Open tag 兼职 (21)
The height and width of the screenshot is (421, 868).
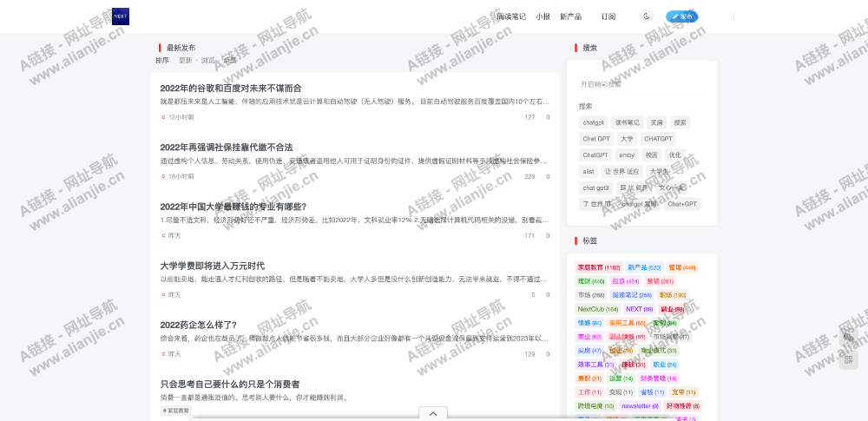click(x=589, y=378)
